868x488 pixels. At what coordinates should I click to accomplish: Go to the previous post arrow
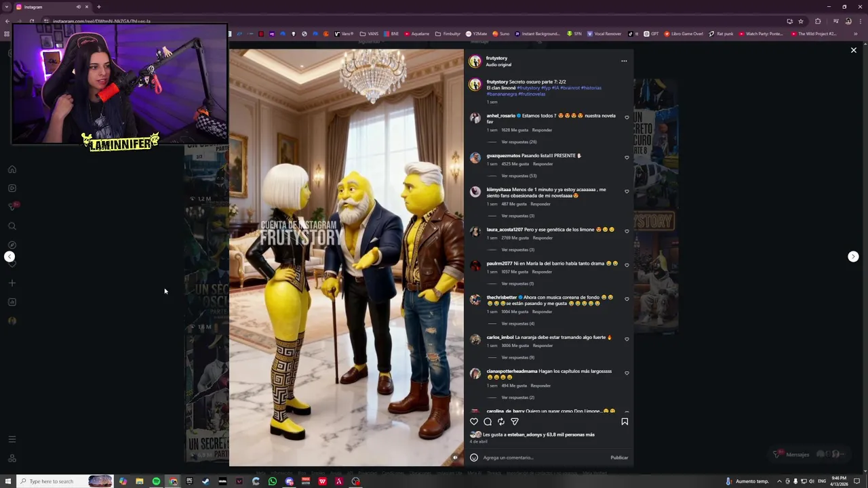pyautogui.click(x=9, y=256)
